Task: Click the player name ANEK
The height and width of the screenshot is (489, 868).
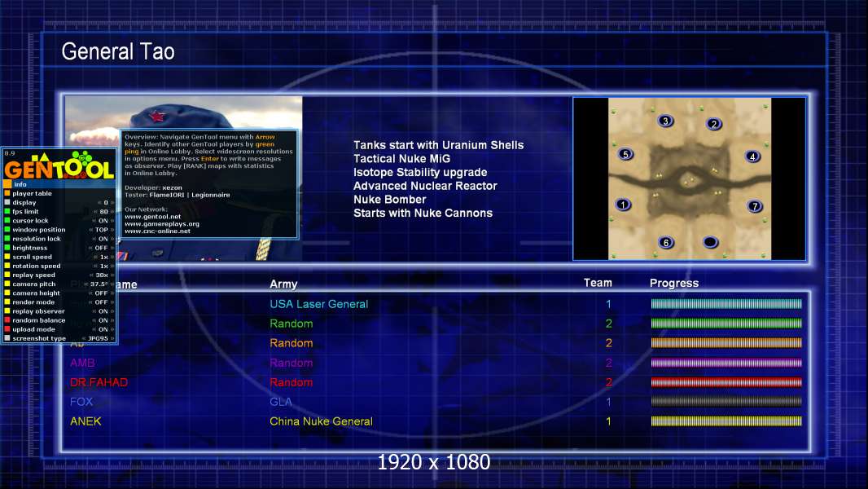Action: pos(85,421)
